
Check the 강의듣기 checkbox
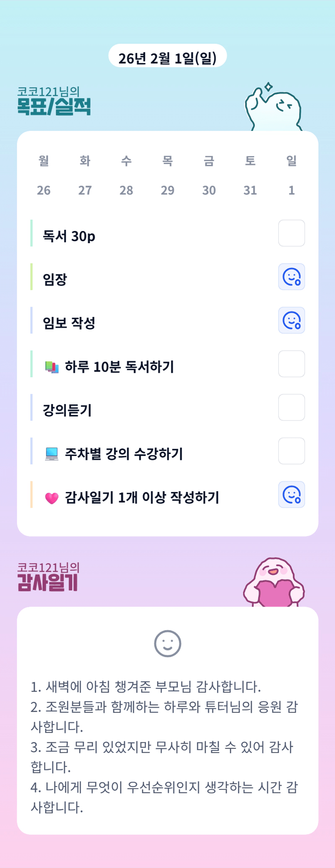tap(291, 408)
